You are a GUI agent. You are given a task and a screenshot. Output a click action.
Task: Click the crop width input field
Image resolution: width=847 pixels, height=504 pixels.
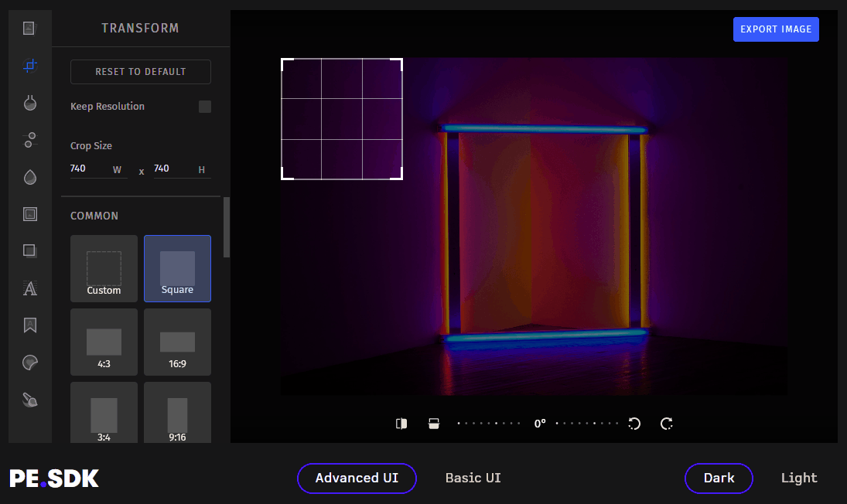coord(98,169)
